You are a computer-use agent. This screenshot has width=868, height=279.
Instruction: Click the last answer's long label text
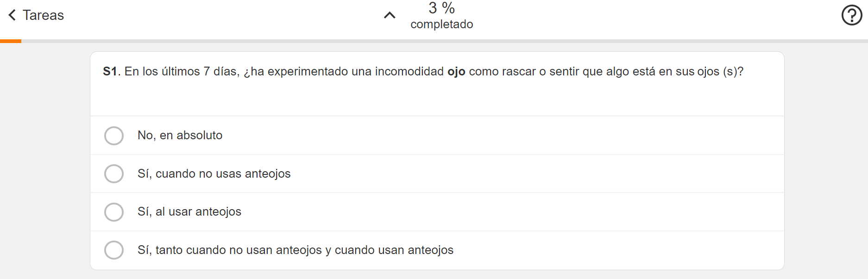pos(296,250)
